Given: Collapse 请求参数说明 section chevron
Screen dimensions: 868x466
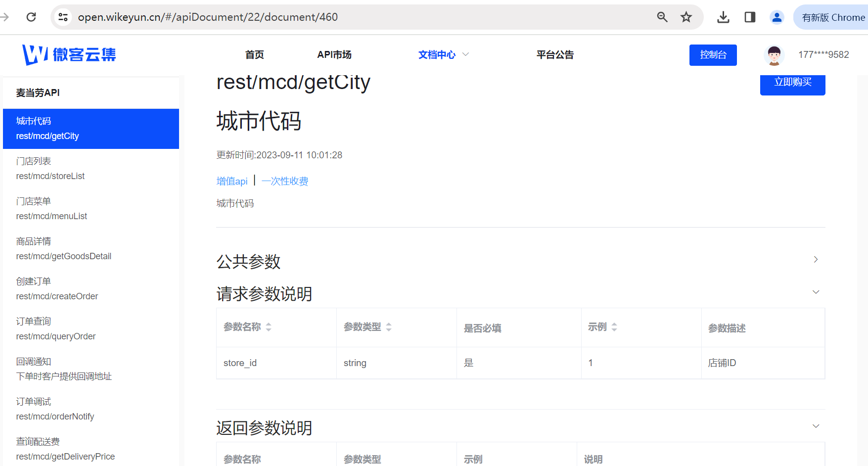Looking at the screenshot, I should 816,292.
